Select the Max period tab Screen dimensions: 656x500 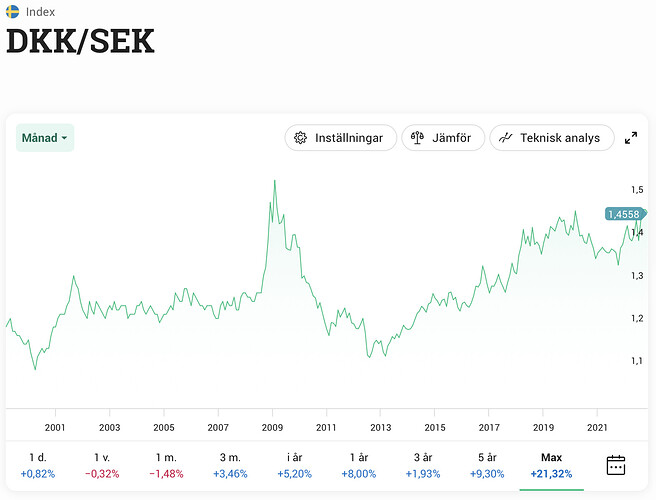(551, 465)
